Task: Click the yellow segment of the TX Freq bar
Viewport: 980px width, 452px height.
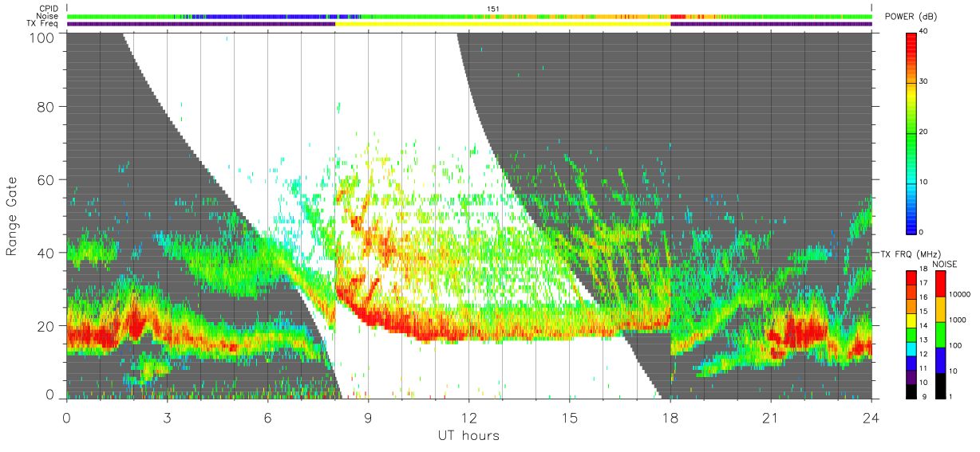Action: point(503,23)
